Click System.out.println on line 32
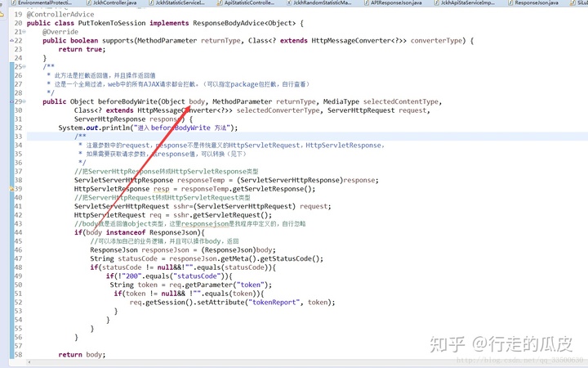The height and width of the screenshot is (368, 588). click(95, 128)
